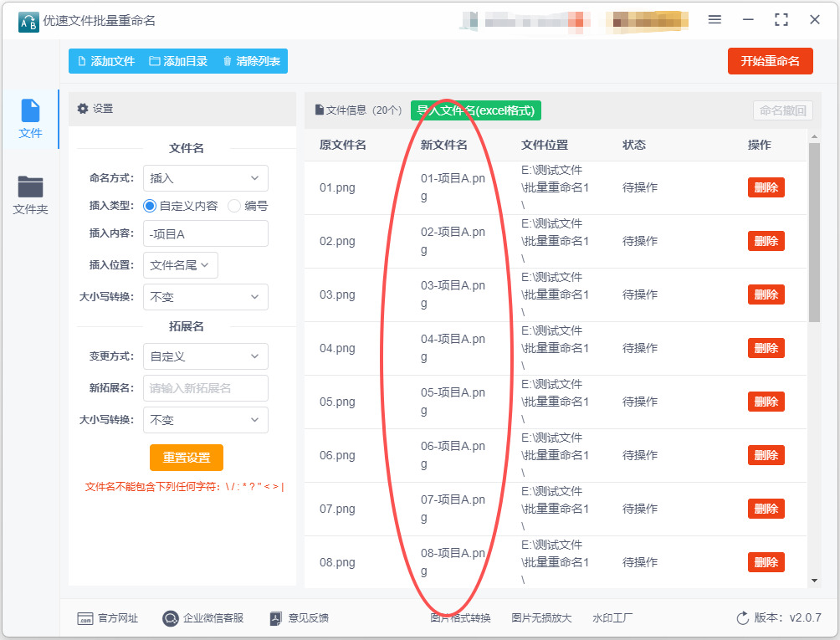The height and width of the screenshot is (640, 840).
Task: Click the file list scrollbar thumb
Action: point(814,232)
